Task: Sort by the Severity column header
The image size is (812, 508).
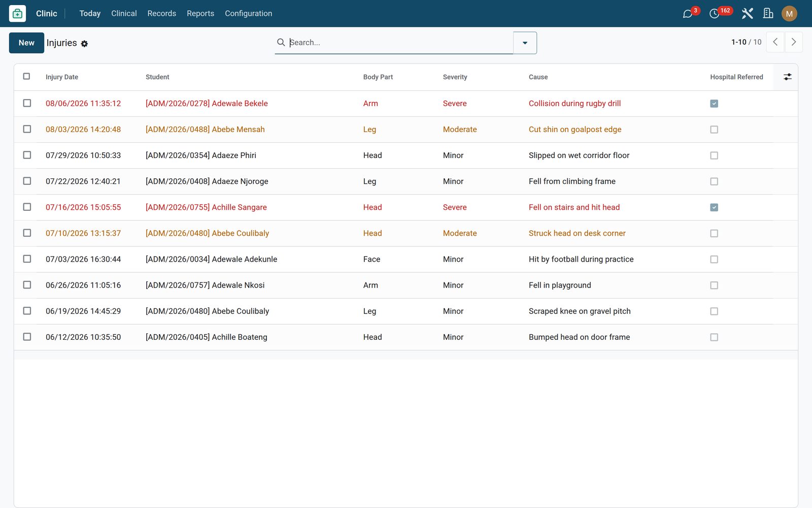Action: pyautogui.click(x=455, y=77)
